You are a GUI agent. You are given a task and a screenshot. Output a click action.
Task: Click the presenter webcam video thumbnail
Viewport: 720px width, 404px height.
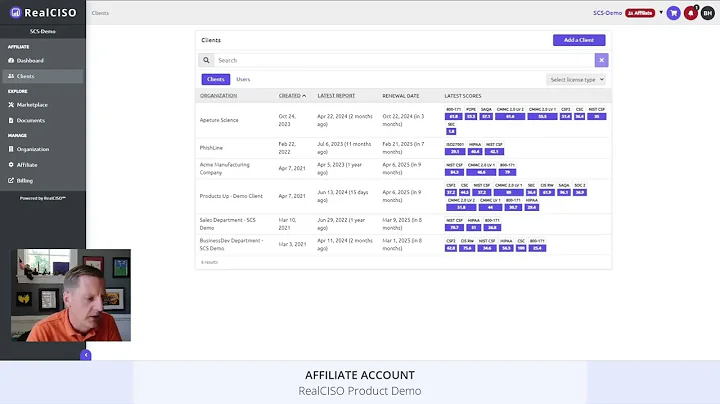coord(71,295)
